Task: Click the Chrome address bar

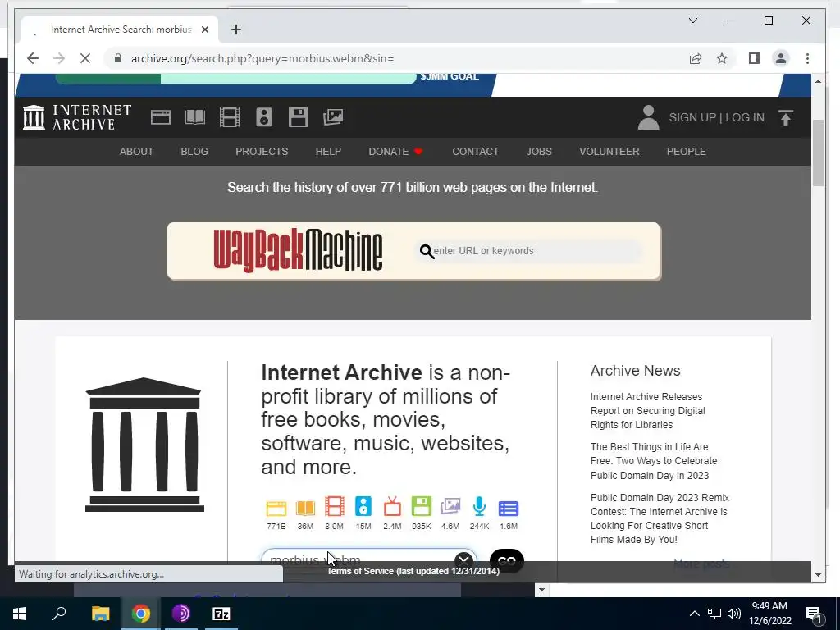Action: pyautogui.click(x=396, y=58)
